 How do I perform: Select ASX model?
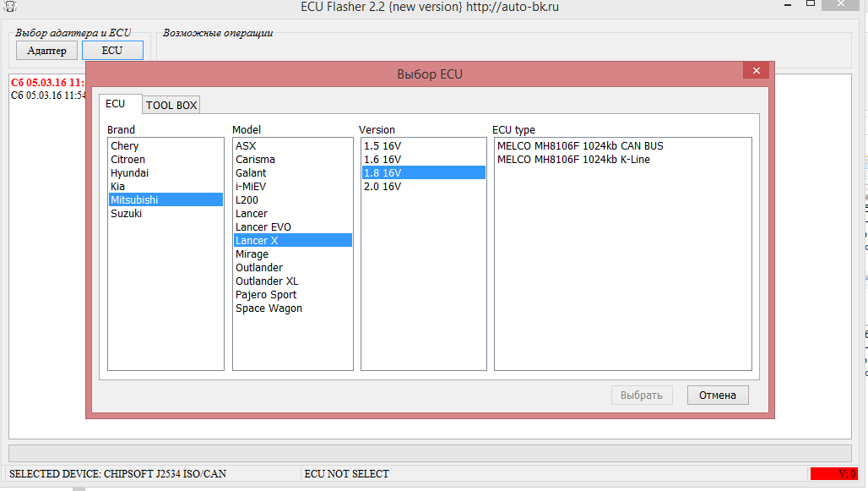tap(293, 145)
